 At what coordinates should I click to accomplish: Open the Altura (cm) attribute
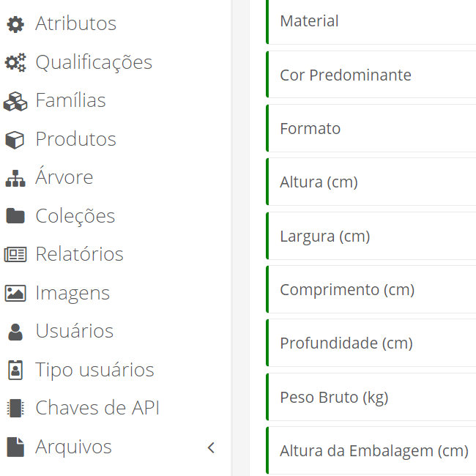[371, 182]
